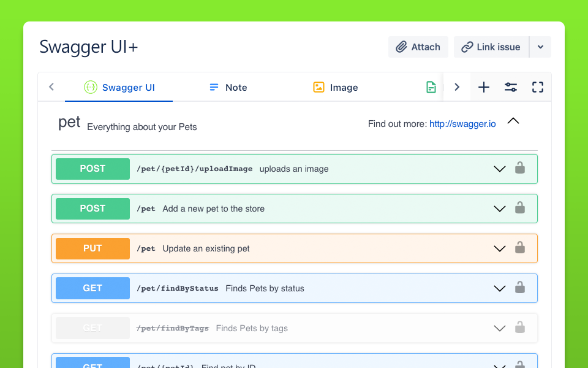Screen dimensions: 588x368
Task: Click the orange PUT method badge
Action: coord(92,248)
